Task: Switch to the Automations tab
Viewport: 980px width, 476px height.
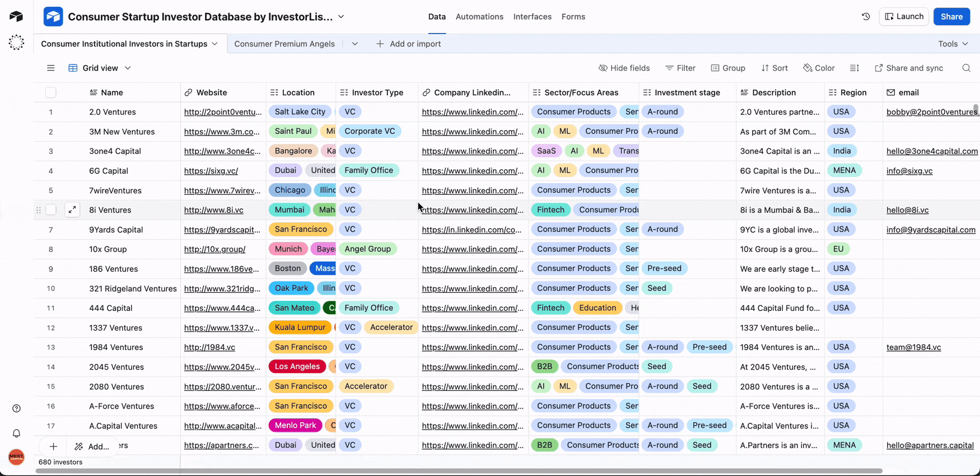Action: pos(479,17)
